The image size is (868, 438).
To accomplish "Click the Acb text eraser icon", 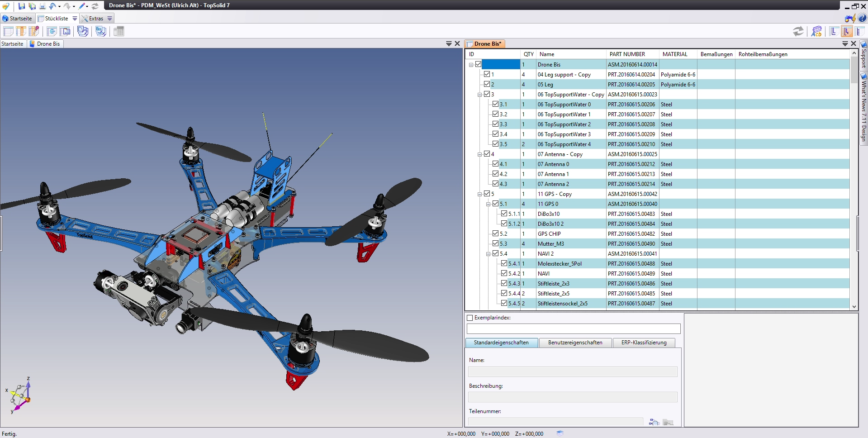I will tap(816, 31).
